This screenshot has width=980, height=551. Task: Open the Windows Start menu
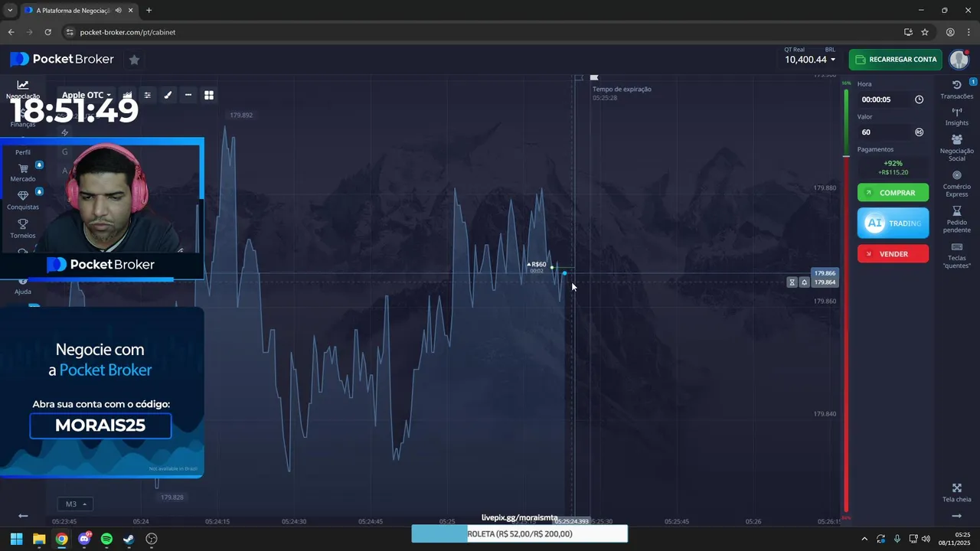coord(16,539)
